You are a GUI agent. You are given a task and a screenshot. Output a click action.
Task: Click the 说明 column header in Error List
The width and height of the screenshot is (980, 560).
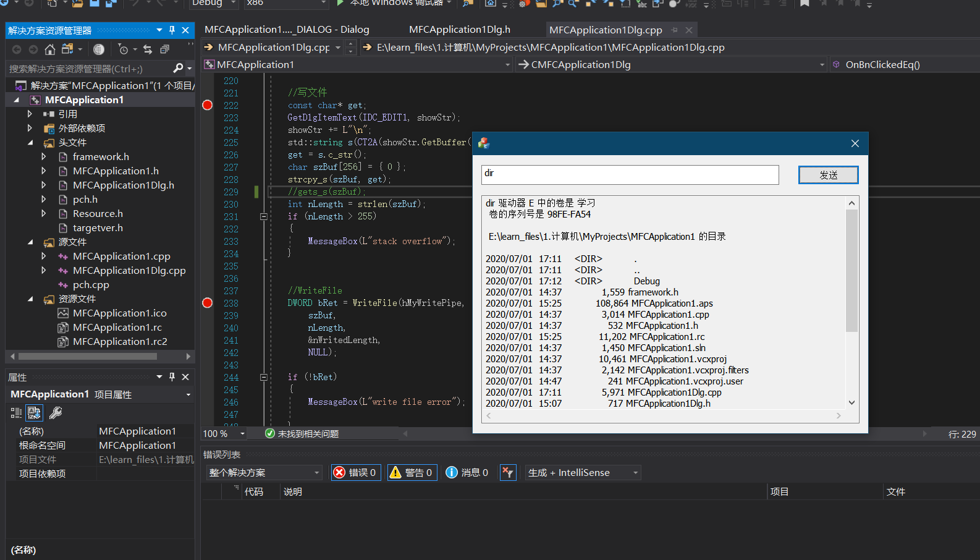(x=293, y=492)
